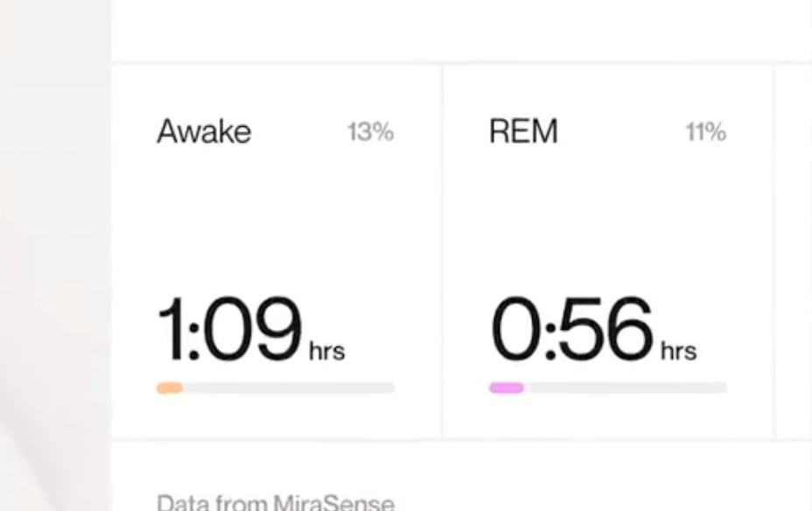The image size is (812, 511).
Task: Select the 0:56 REM duration value
Action: point(571,330)
